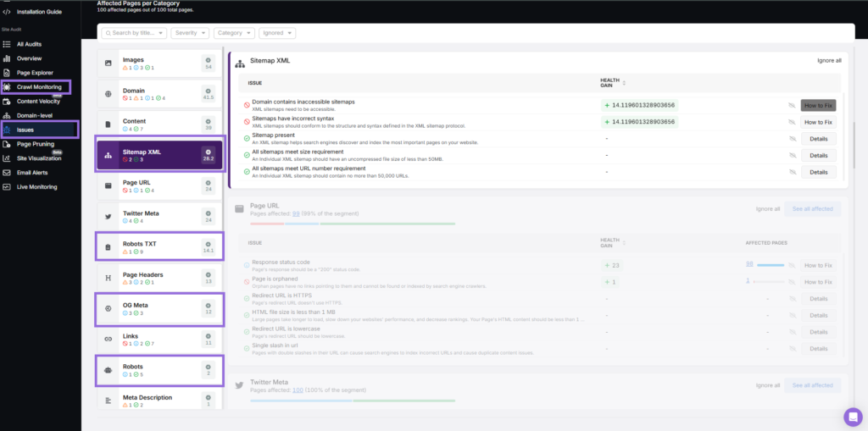The height and width of the screenshot is (431, 868).
Task: Click the Domain category globe icon
Action: click(x=108, y=94)
